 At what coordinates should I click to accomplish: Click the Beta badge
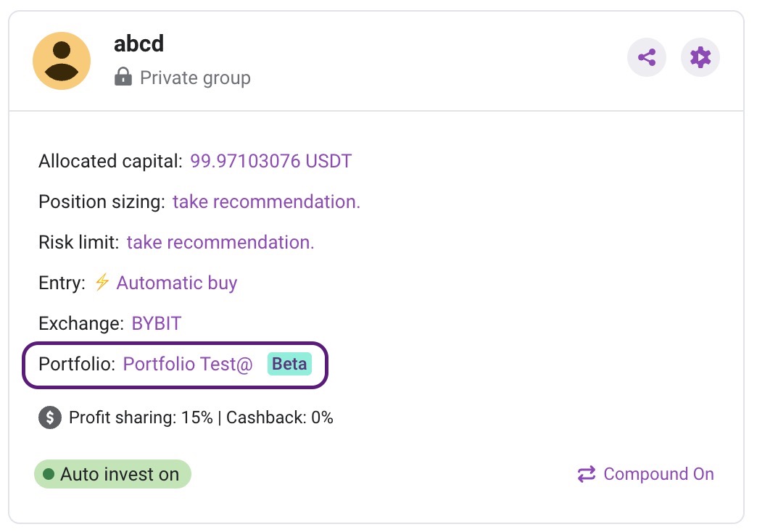coord(289,364)
